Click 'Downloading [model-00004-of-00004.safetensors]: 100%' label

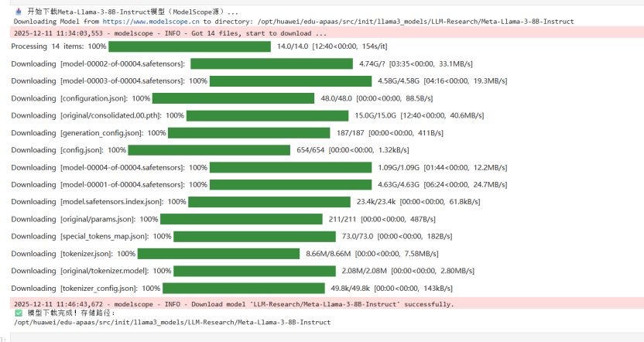click(109, 167)
